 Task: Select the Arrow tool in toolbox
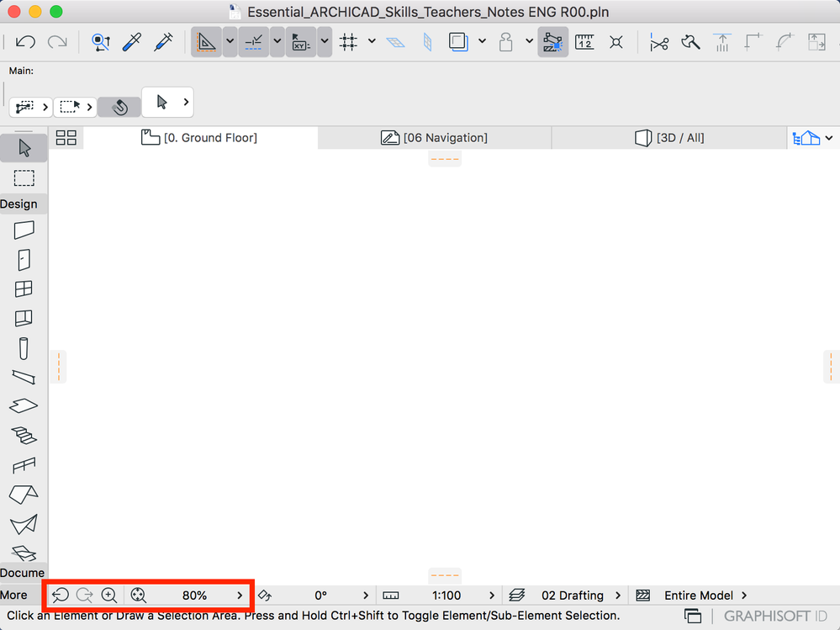[x=24, y=147]
